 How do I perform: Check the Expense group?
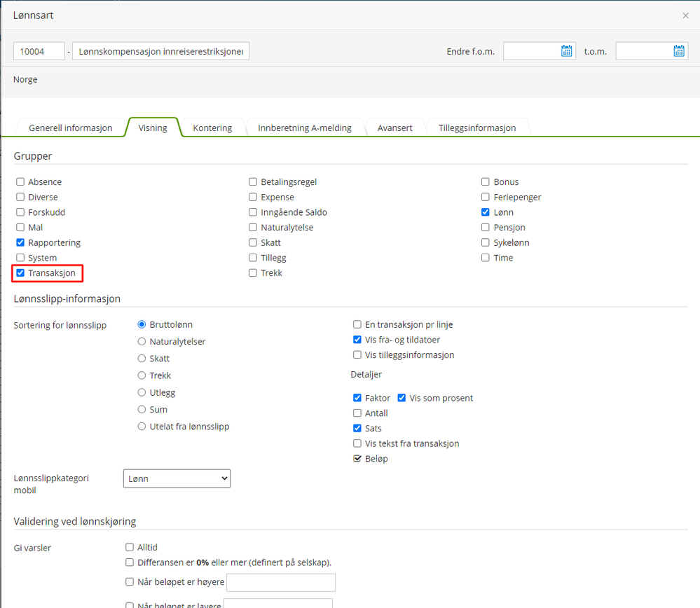click(x=253, y=197)
